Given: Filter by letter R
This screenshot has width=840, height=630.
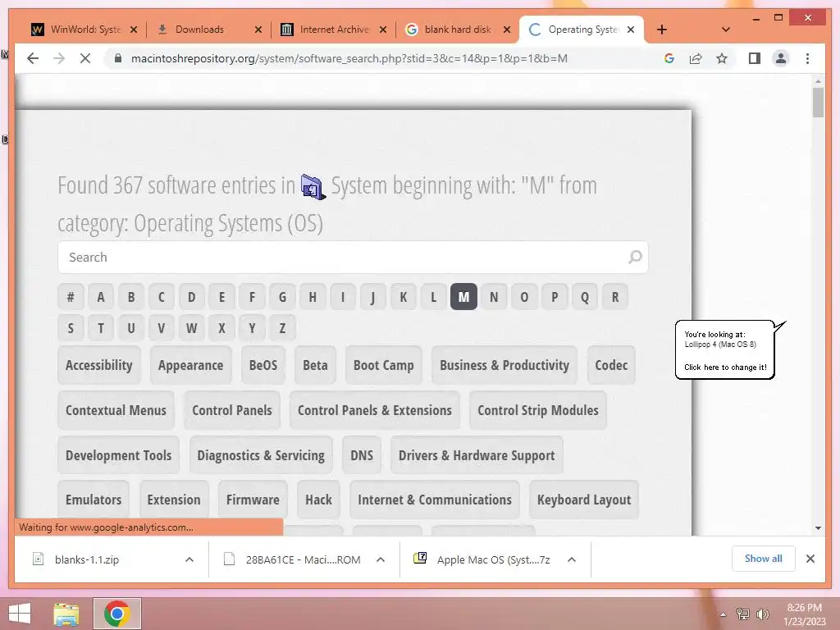Looking at the screenshot, I should pyautogui.click(x=615, y=297).
